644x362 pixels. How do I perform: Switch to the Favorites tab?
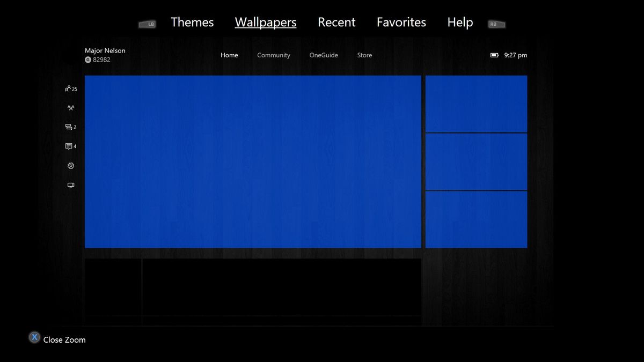(x=401, y=22)
